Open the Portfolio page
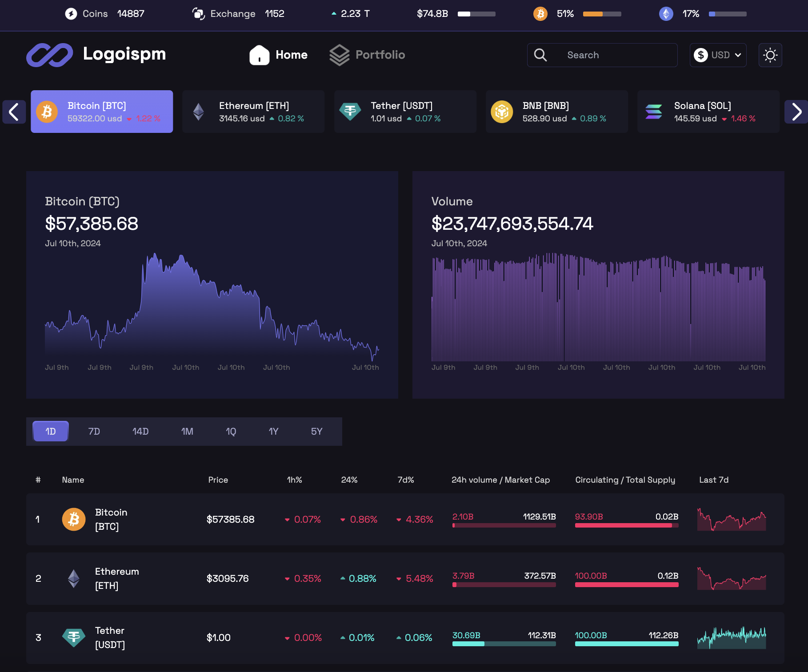The image size is (808, 672). [x=380, y=55]
